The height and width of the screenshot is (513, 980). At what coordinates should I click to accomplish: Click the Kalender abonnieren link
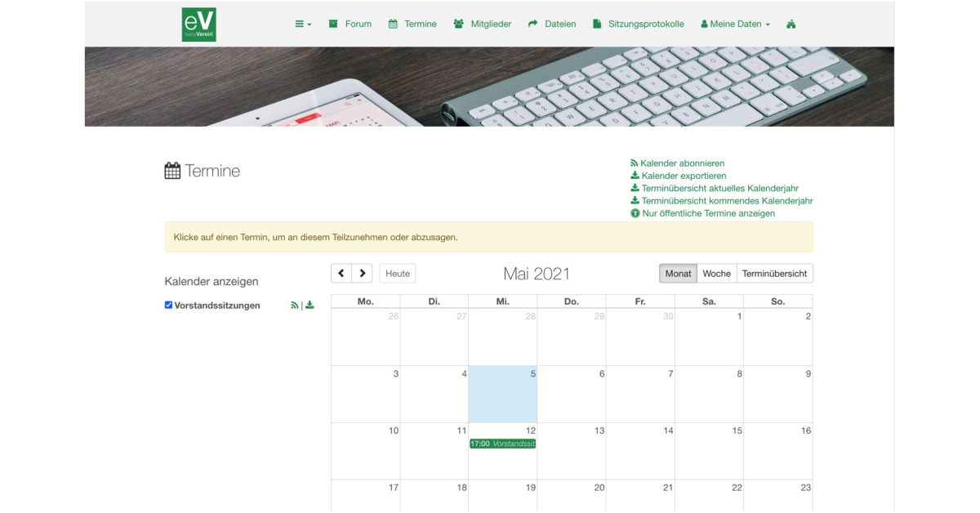(677, 163)
